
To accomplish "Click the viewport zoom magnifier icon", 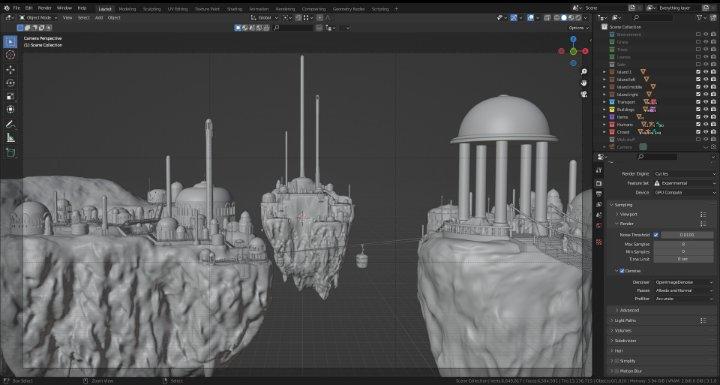I will point(584,72).
